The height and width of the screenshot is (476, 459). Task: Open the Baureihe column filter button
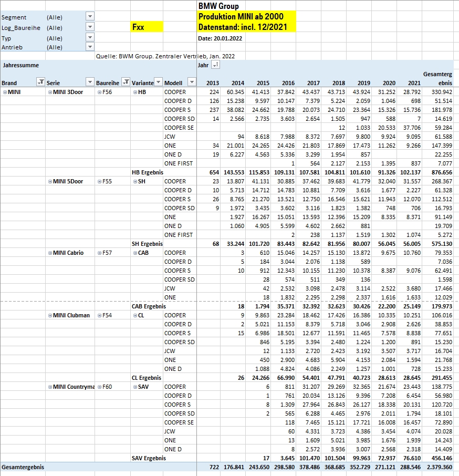coord(126,82)
